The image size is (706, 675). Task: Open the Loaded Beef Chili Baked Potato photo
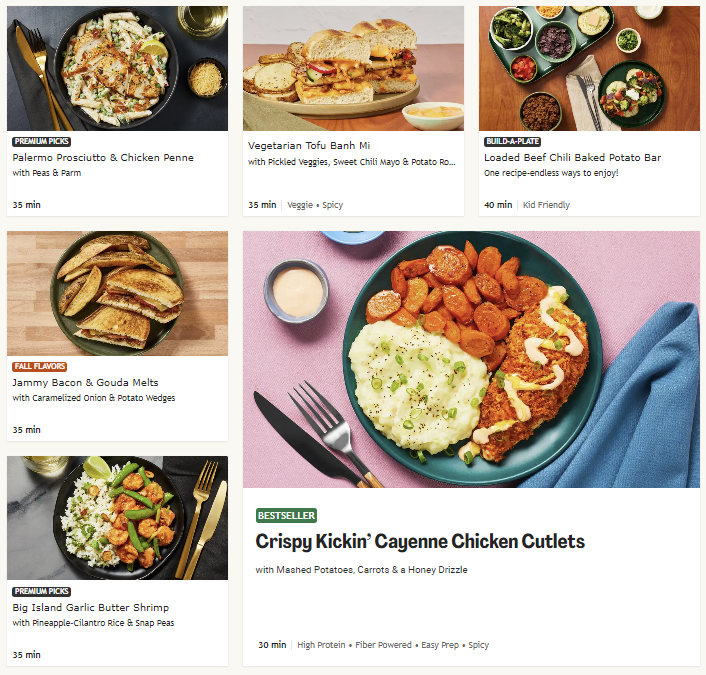589,68
